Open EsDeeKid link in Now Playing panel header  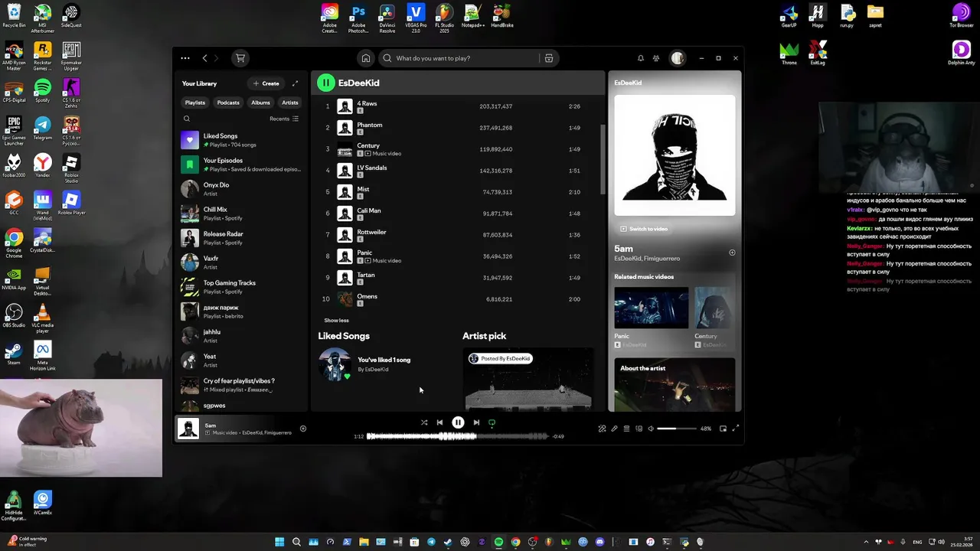pos(628,83)
